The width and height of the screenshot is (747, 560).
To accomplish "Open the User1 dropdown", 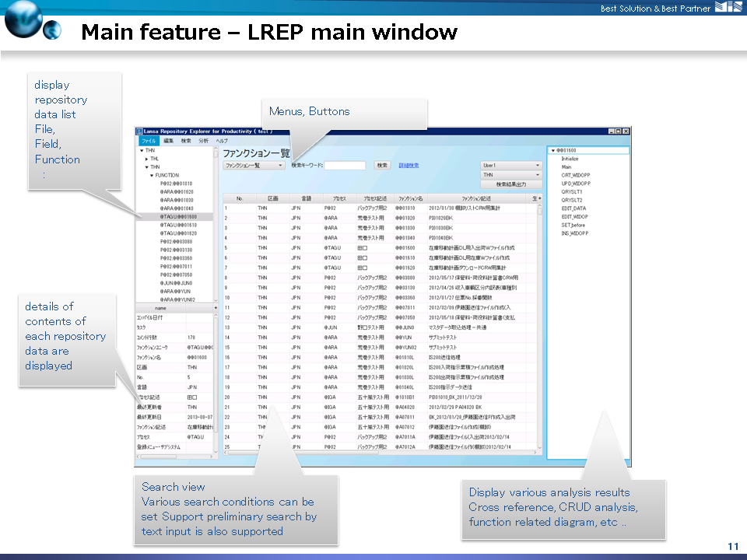I will coord(511,165).
